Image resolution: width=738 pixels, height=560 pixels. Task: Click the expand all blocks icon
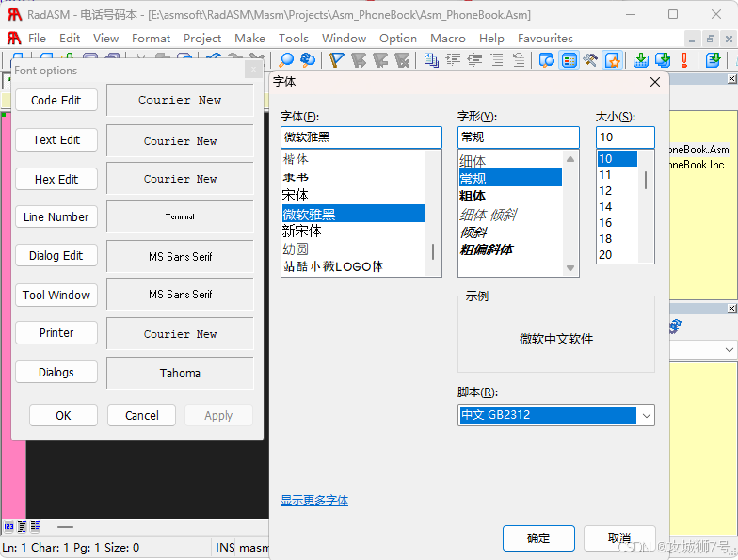click(x=36, y=526)
